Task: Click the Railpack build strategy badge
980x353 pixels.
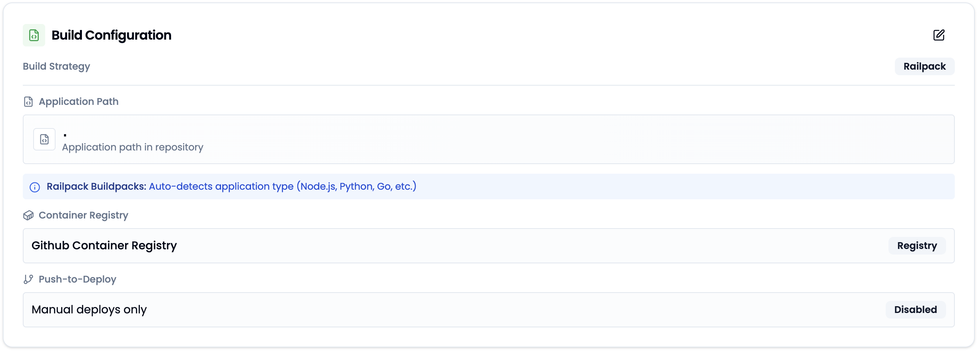Action: click(924, 66)
